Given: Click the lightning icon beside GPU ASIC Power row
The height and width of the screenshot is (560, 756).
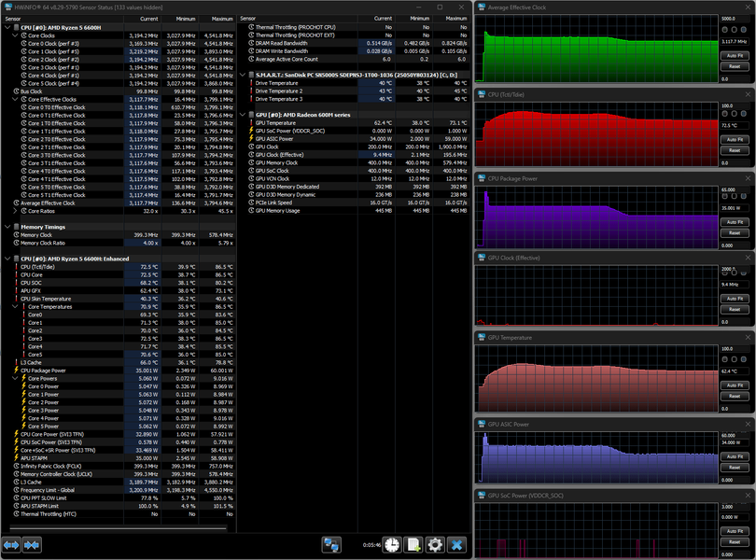Looking at the screenshot, I should 251,139.
